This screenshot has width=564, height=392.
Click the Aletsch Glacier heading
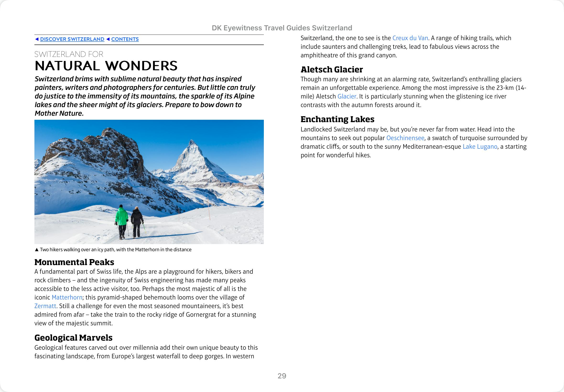(331, 70)
